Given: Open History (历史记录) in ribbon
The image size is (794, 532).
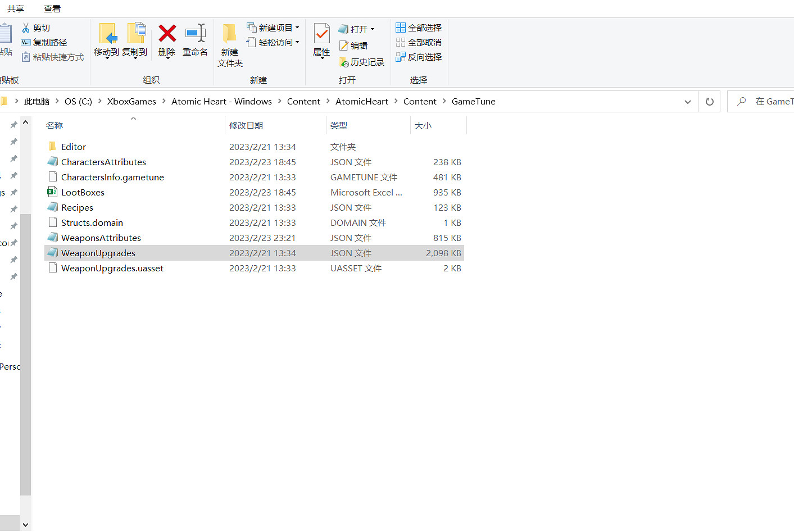Looking at the screenshot, I should pyautogui.click(x=362, y=62).
